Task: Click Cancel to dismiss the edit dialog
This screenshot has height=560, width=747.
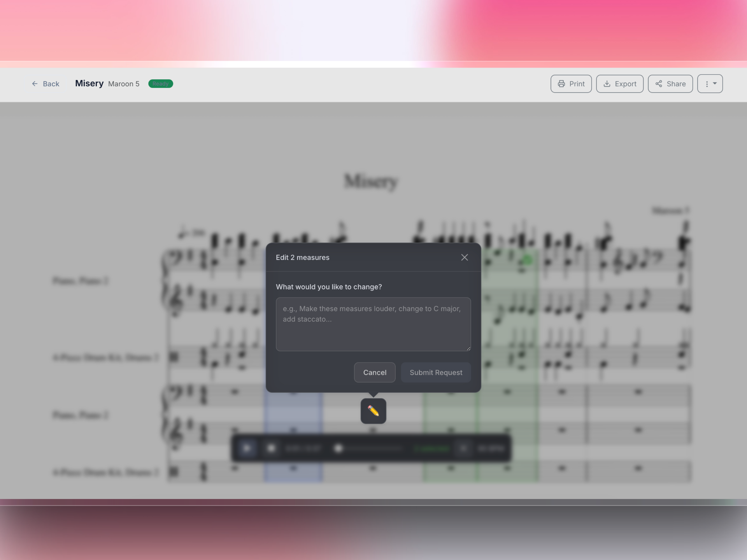Action: 374,372
